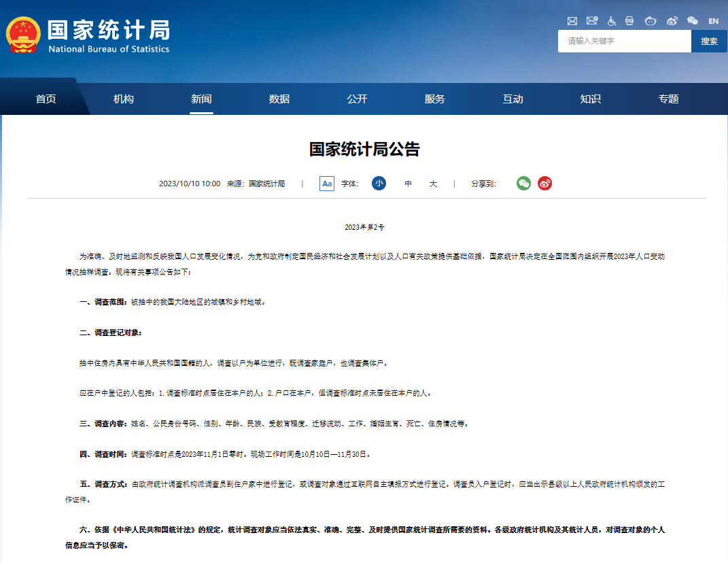Open the Weibo icon in the header
This screenshot has height=563, width=728.
tap(672, 21)
